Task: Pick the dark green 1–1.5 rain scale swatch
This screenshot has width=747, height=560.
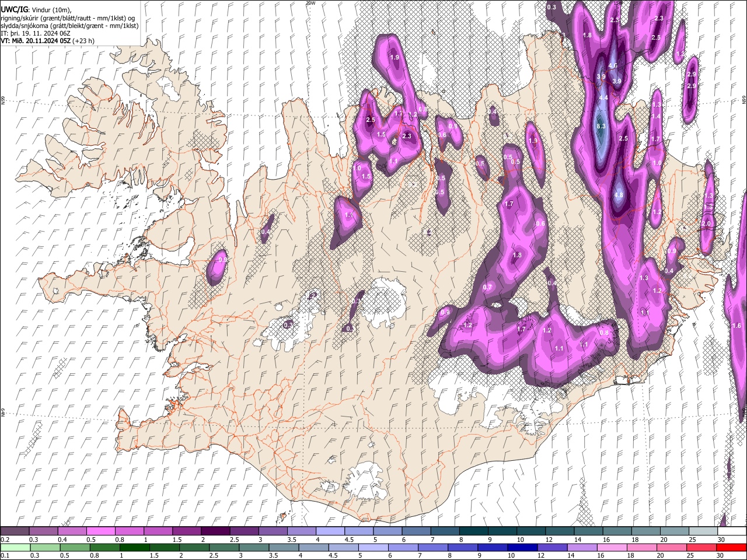Action: tap(134, 548)
